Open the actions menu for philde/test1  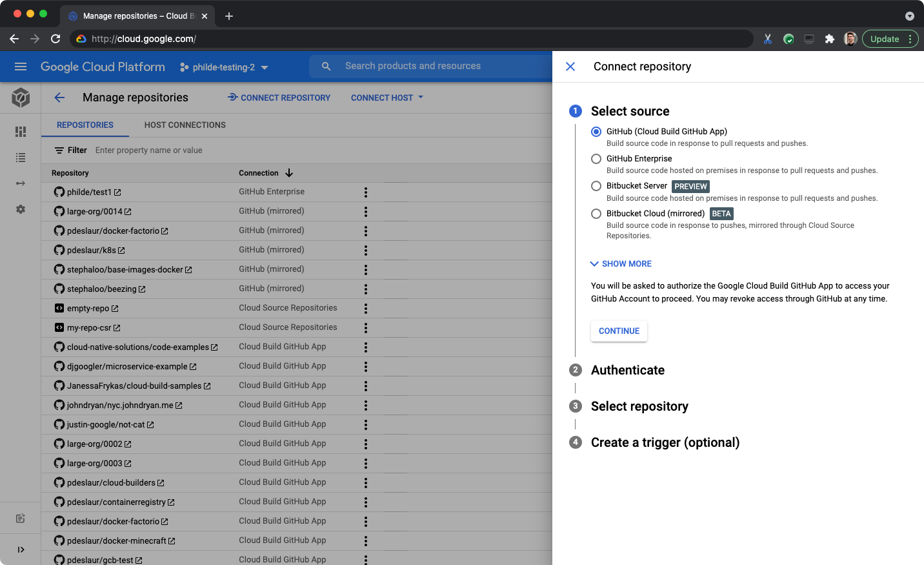click(366, 192)
